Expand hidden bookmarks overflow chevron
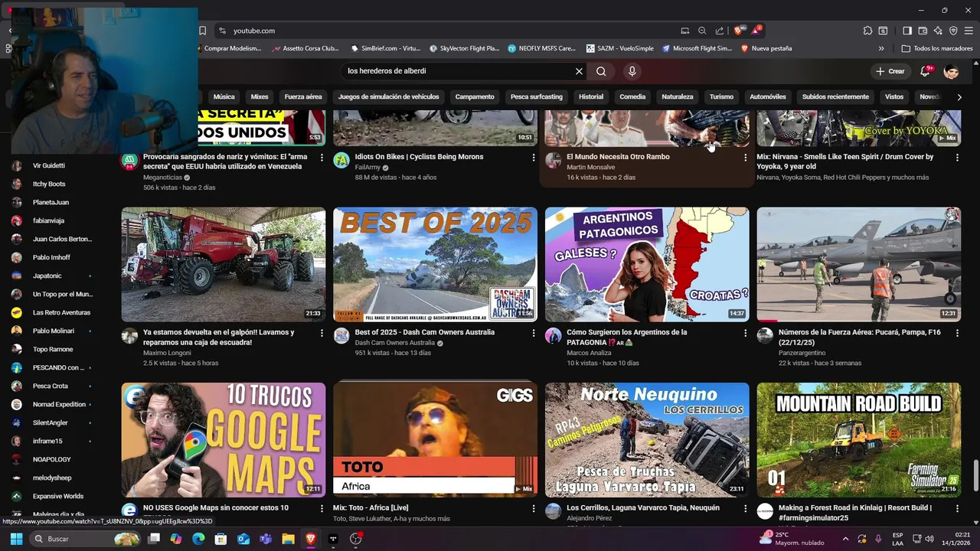Image resolution: width=980 pixels, height=551 pixels. click(x=881, y=48)
